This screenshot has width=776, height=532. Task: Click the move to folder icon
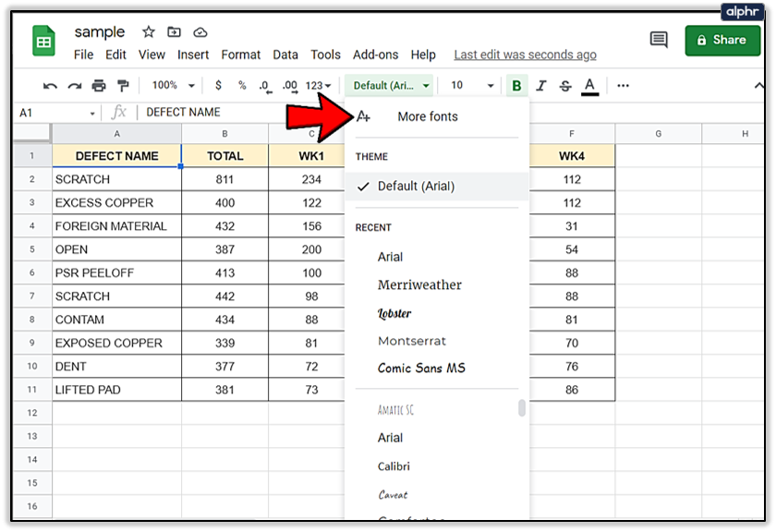click(175, 32)
